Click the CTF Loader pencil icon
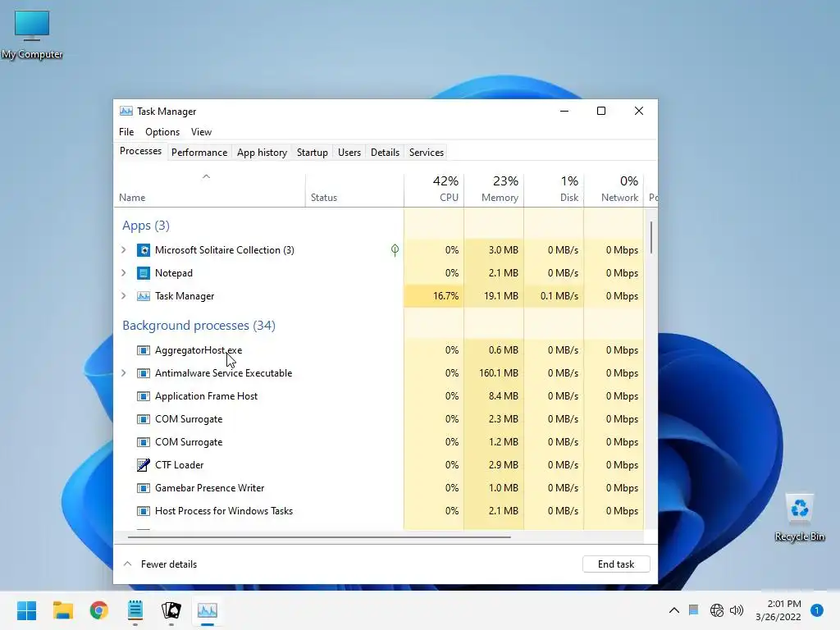Screen dimensions: 840x630 [143, 465]
